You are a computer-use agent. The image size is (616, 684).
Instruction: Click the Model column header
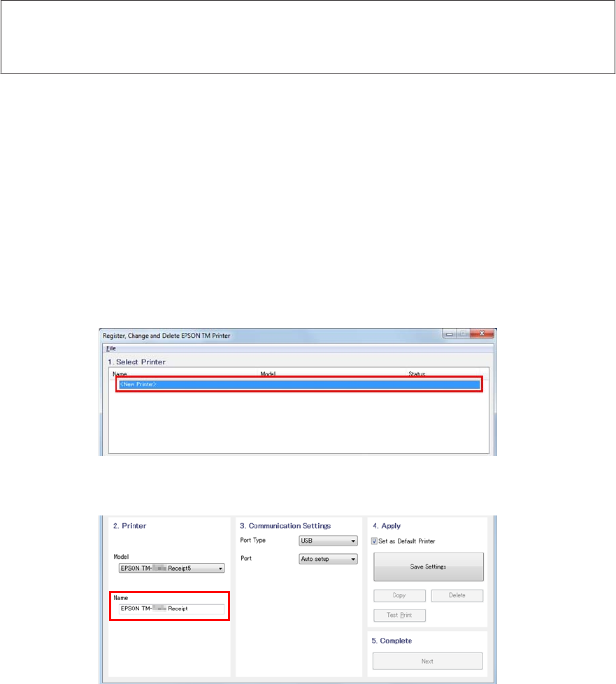[268, 374]
